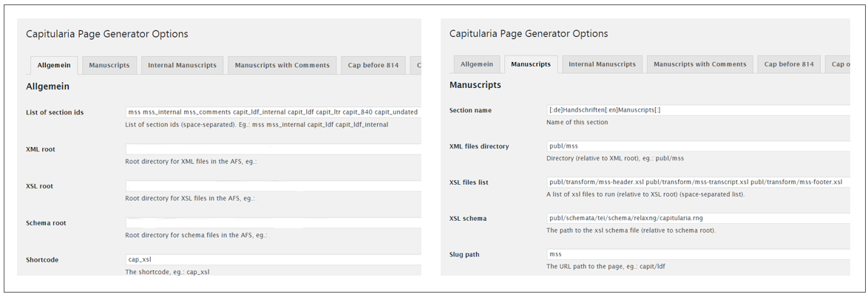This screenshot has width=868, height=297.
Task: Select the active Manuscripts tab in right screenshot
Action: coord(531,64)
